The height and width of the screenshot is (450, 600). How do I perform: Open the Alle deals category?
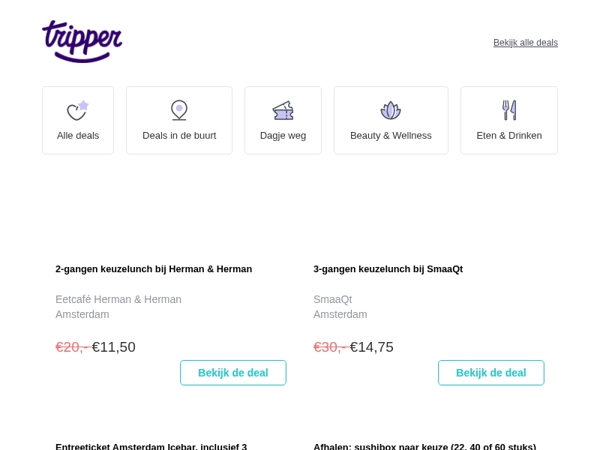[78, 135]
